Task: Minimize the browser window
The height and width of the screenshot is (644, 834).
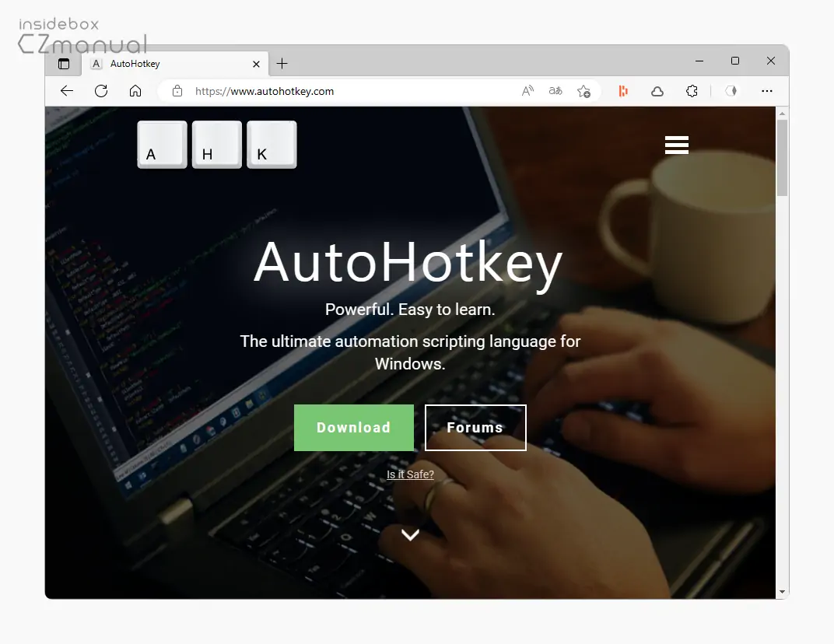Action: tap(699, 61)
